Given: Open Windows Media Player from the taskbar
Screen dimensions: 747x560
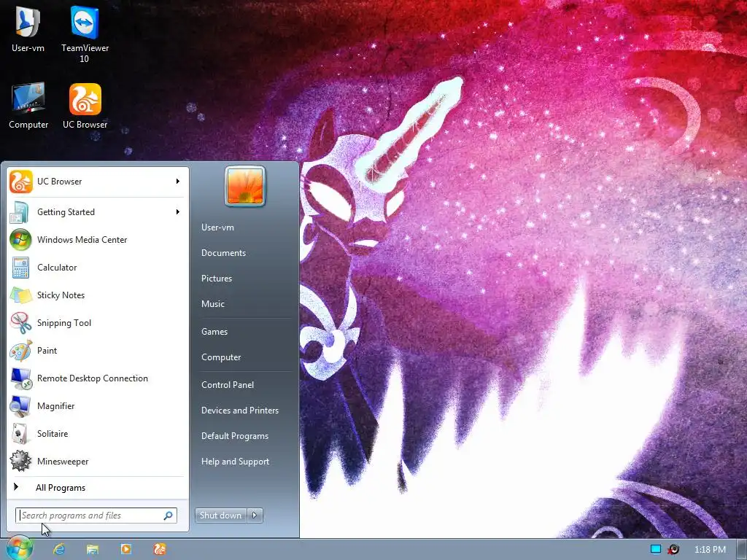Looking at the screenshot, I should click(x=125, y=549).
